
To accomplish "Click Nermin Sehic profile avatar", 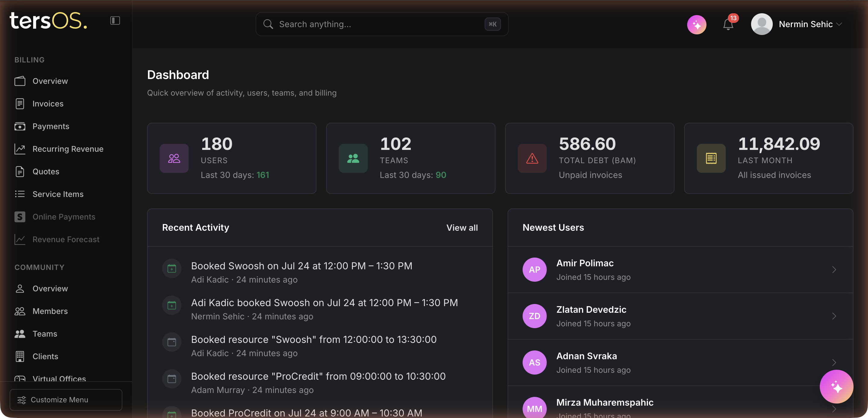I will point(762,24).
